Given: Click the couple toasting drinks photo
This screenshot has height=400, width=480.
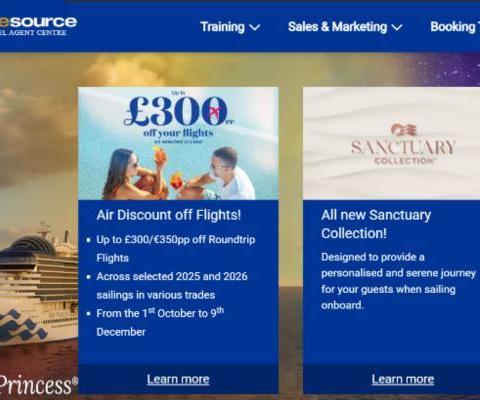Looking at the screenshot, I should coord(178,173).
